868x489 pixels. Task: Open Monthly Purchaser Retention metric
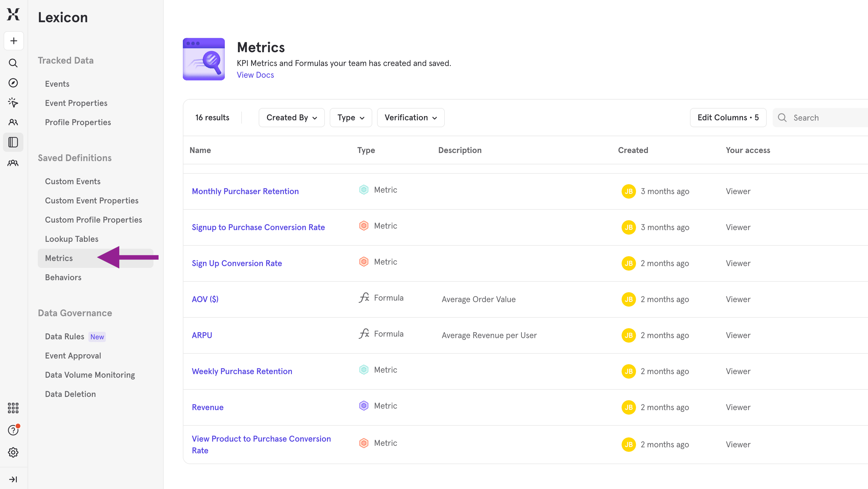[245, 191]
